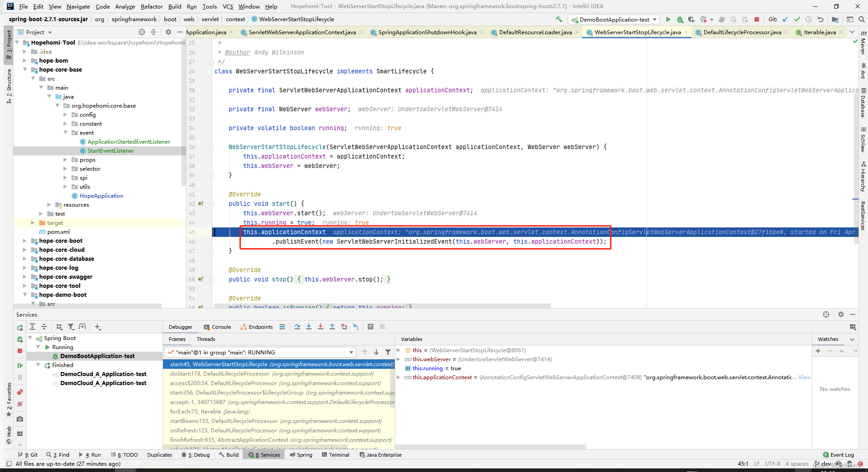Stop the running application from the top toolbar
Screen dimensions: 868x472
[x=757, y=19]
